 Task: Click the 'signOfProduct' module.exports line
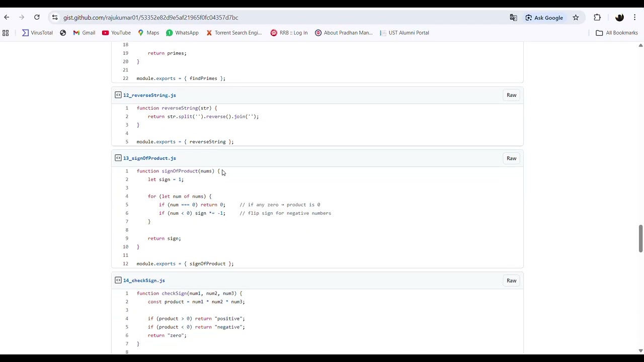click(x=185, y=264)
